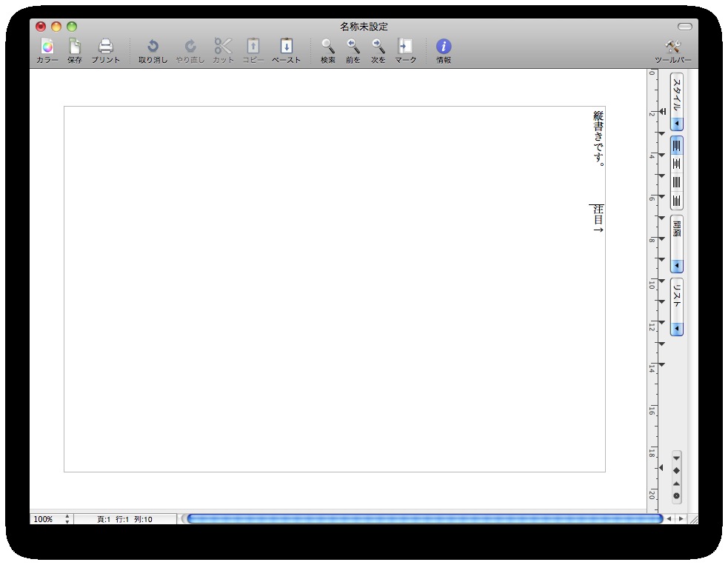The height and width of the screenshot is (565, 728).
Task: Click end indent marker near ruler mark 18
Action: [x=661, y=468]
